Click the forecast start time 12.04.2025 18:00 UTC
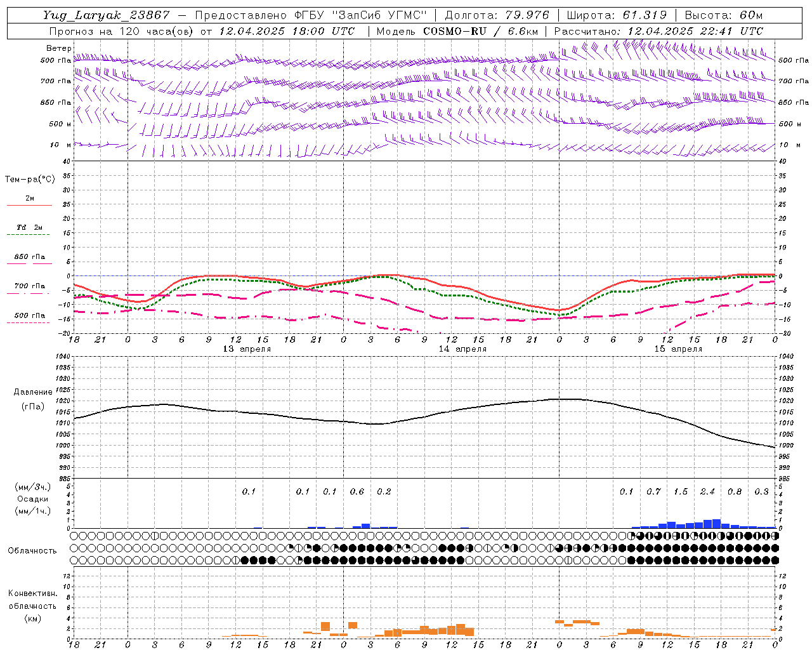 click(287, 31)
